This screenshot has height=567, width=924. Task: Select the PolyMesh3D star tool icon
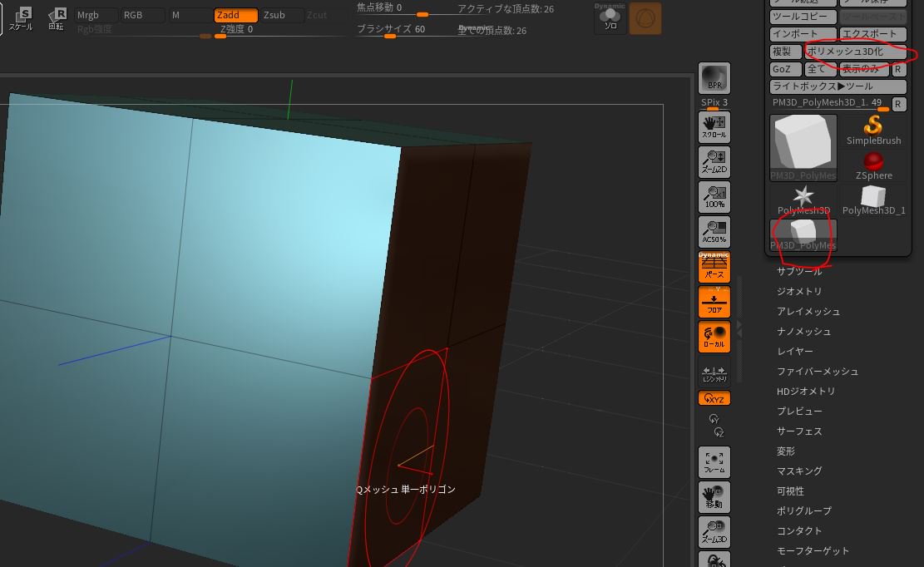[803, 200]
